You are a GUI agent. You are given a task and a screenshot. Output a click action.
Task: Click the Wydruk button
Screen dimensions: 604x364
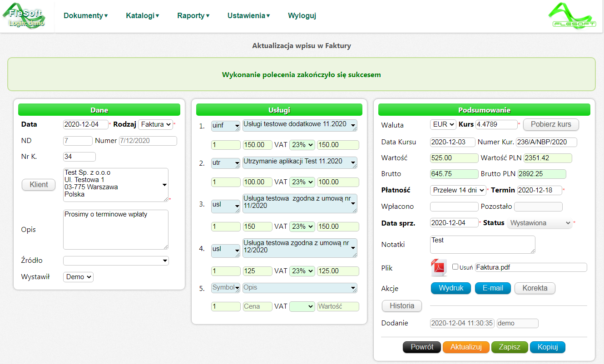point(451,288)
